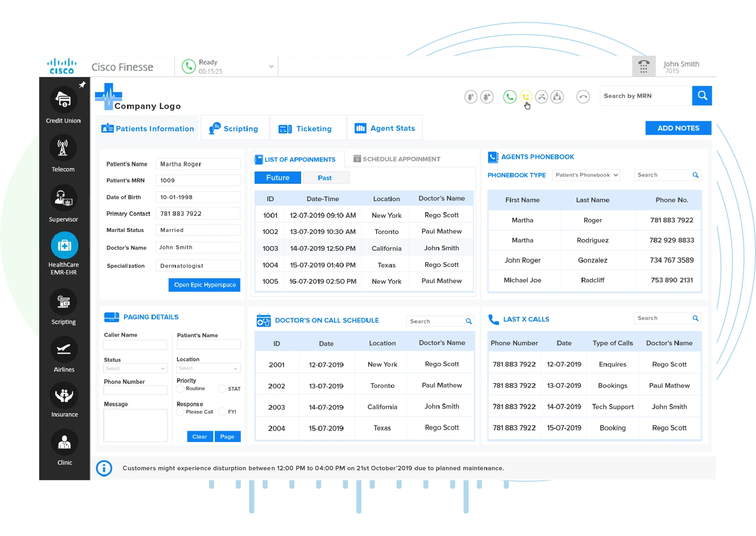Click the ADD NOTES button
756x536 pixels.
pyautogui.click(x=678, y=128)
